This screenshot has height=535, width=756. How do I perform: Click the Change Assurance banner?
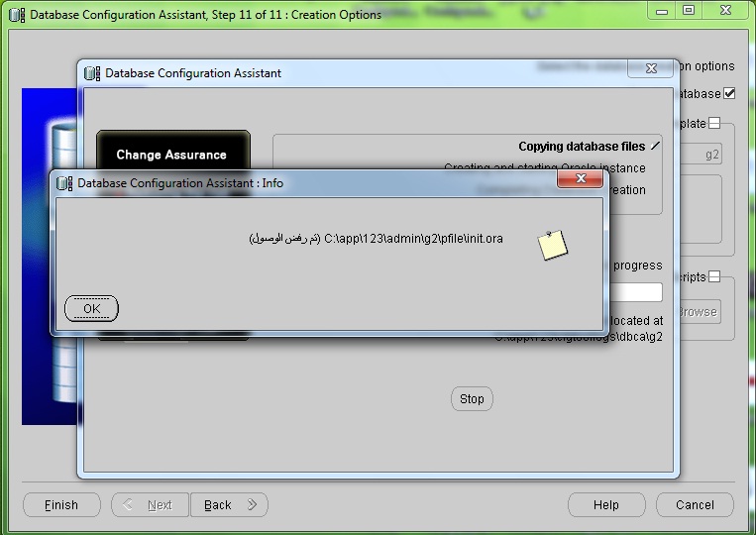tap(171, 155)
